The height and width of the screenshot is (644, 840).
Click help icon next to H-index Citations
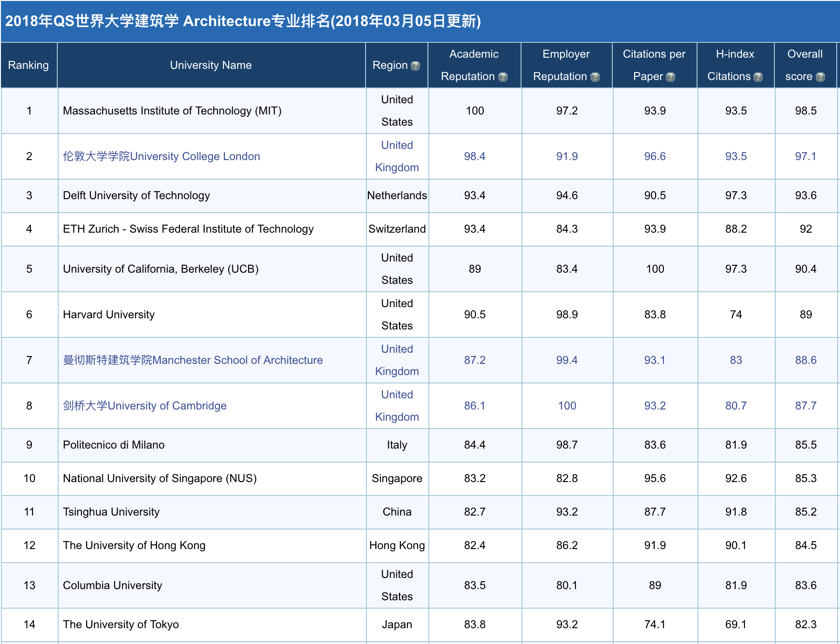(758, 77)
